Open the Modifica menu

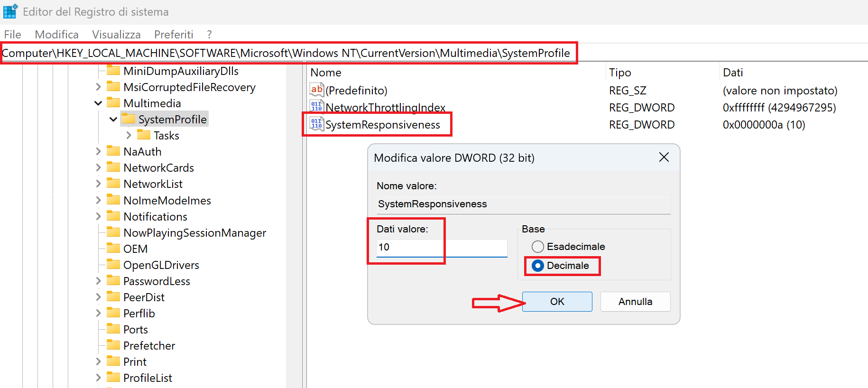(x=57, y=35)
